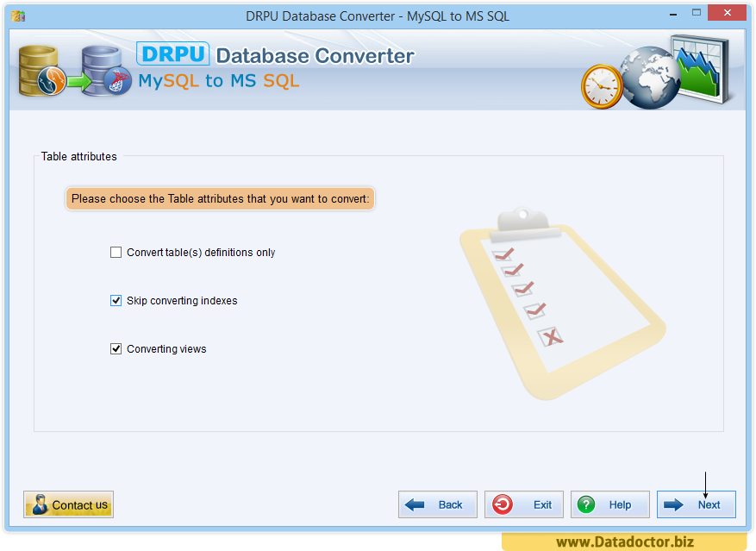Close the Database Converter window
Image resolution: width=756 pixels, height=551 pixels.
[727, 13]
